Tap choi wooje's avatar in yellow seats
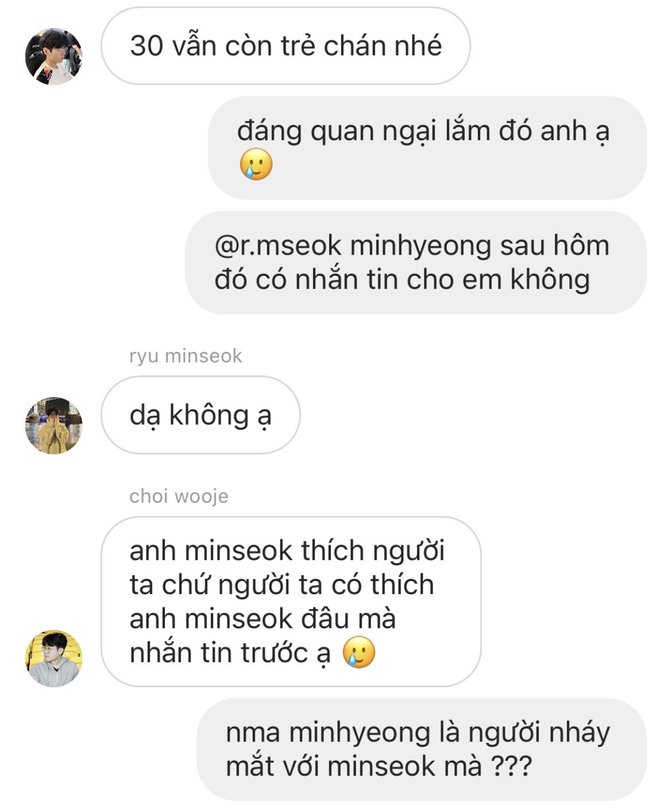672x812 pixels. point(54,659)
